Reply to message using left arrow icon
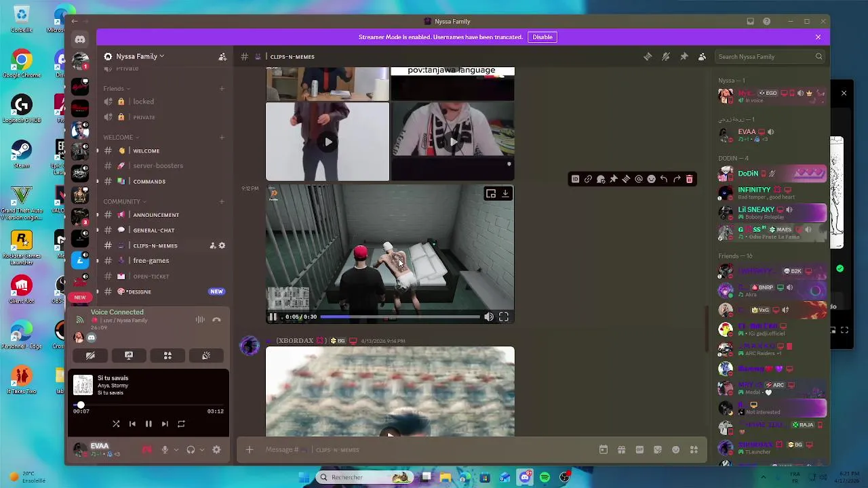Screen dimensions: 868x488 [664, 179]
